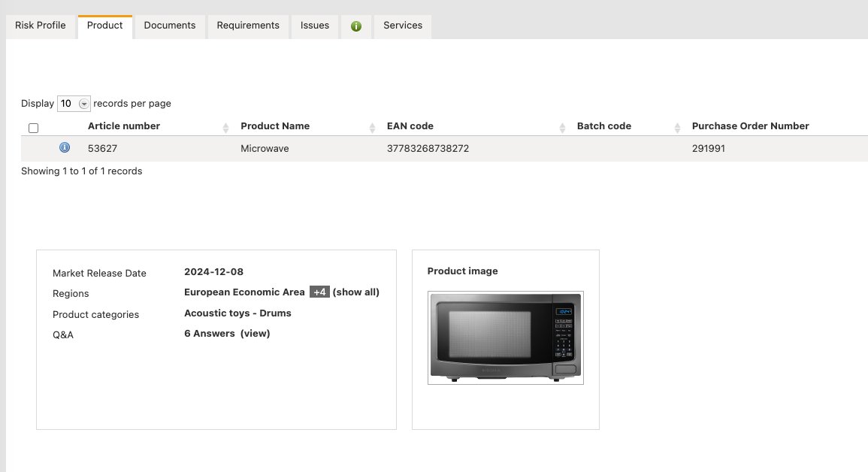Expand the regions list with show all
Image resolution: width=868 pixels, height=472 pixels.
(357, 292)
